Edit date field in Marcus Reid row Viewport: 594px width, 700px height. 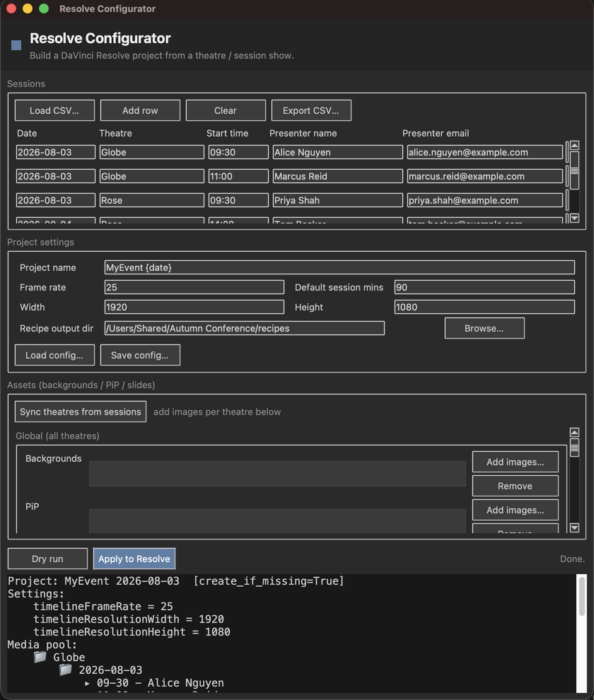pyautogui.click(x=56, y=176)
